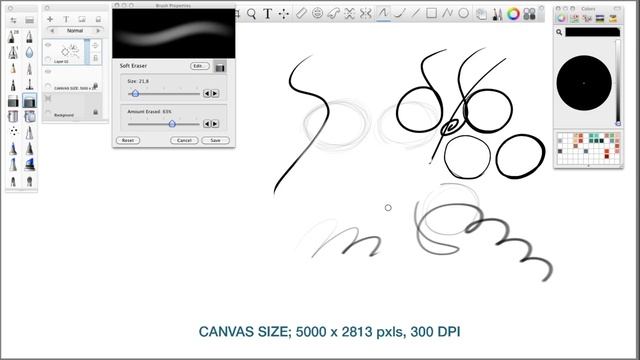Image resolution: width=640 pixels, height=360 pixels.
Task: Select the Text tool in top toolbar
Action: [267, 14]
